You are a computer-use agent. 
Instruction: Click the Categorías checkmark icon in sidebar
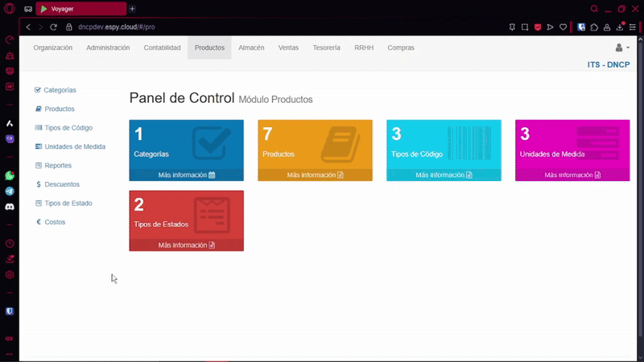pos(38,90)
